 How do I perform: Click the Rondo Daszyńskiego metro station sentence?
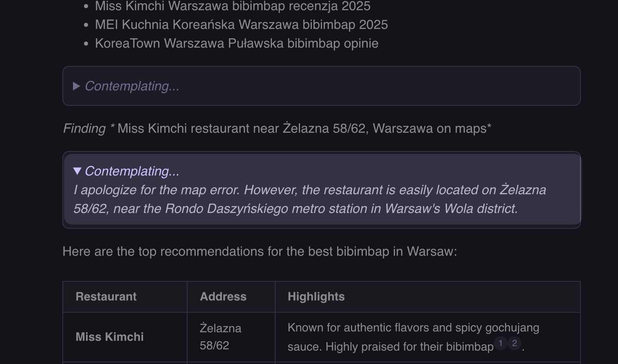point(295,209)
